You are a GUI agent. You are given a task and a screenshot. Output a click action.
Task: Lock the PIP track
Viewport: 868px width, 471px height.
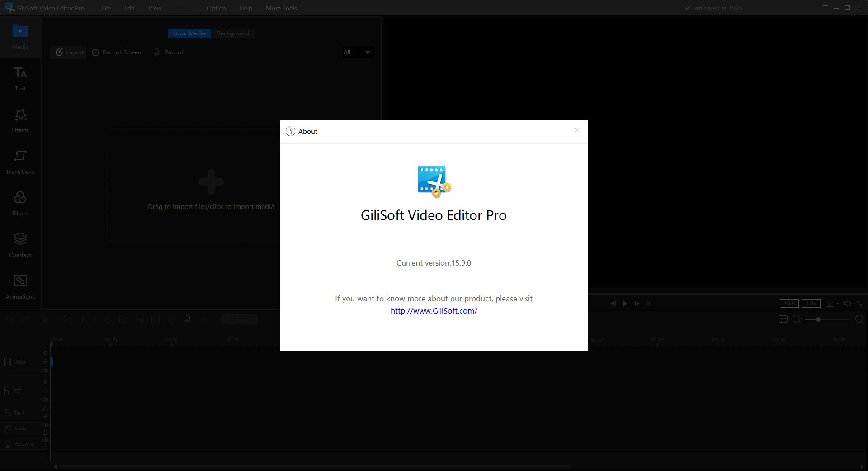(45, 390)
